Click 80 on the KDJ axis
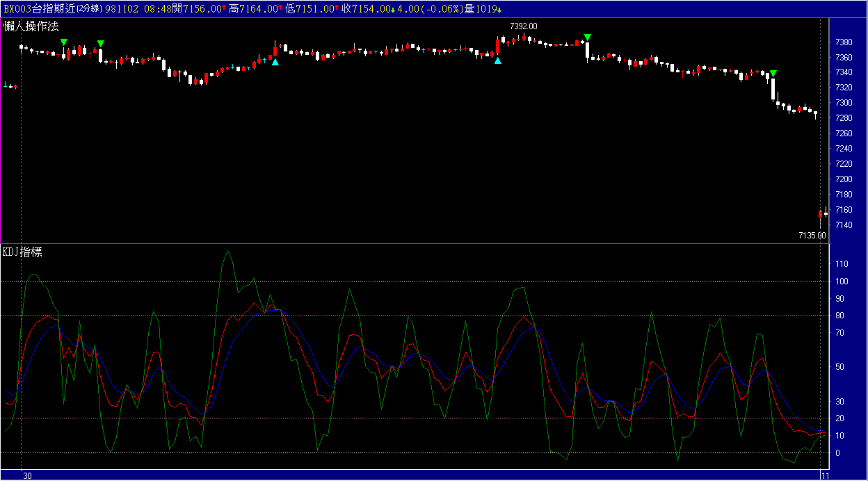The width and height of the screenshot is (868, 481). pos(839,316)
